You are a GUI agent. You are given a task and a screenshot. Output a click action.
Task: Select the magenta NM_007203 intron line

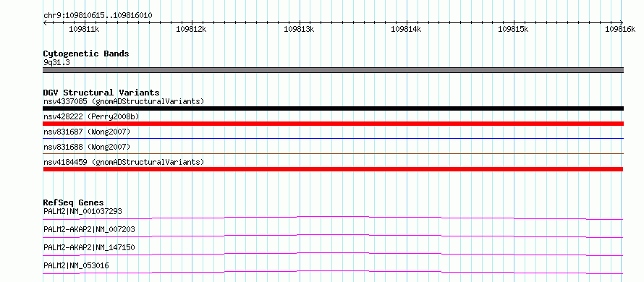(x=333, y=236)
